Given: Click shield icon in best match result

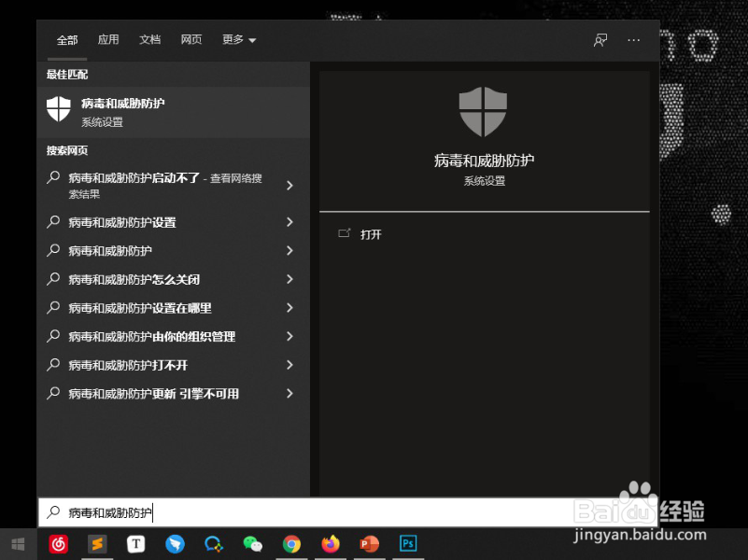Looking at the screenshot, I should click(x=59, y=108).
